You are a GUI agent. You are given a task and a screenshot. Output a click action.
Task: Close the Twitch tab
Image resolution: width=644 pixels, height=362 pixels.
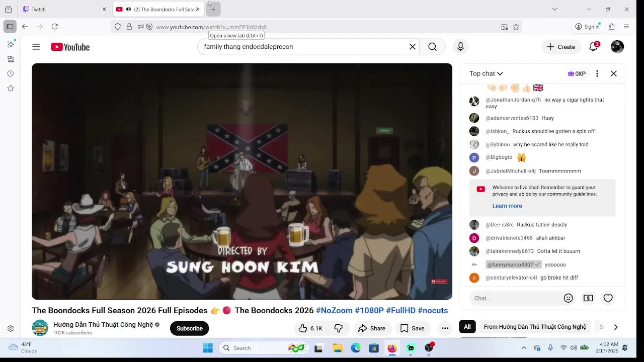pyautogui.click(x=104, y=9)
